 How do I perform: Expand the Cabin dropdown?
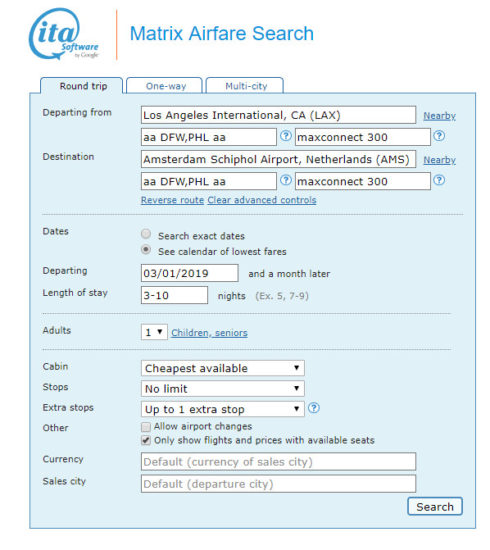[x=223, y=368]
